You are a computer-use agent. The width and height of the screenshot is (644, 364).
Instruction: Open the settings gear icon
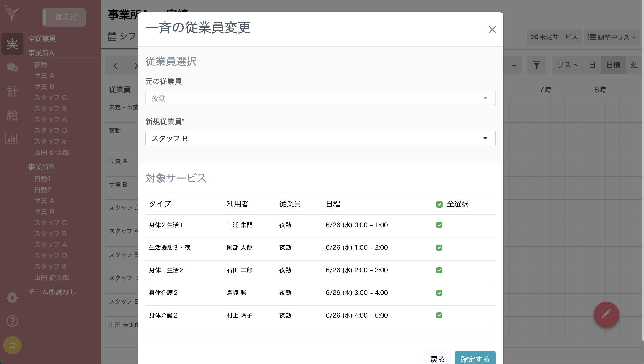tap(12, 297)
